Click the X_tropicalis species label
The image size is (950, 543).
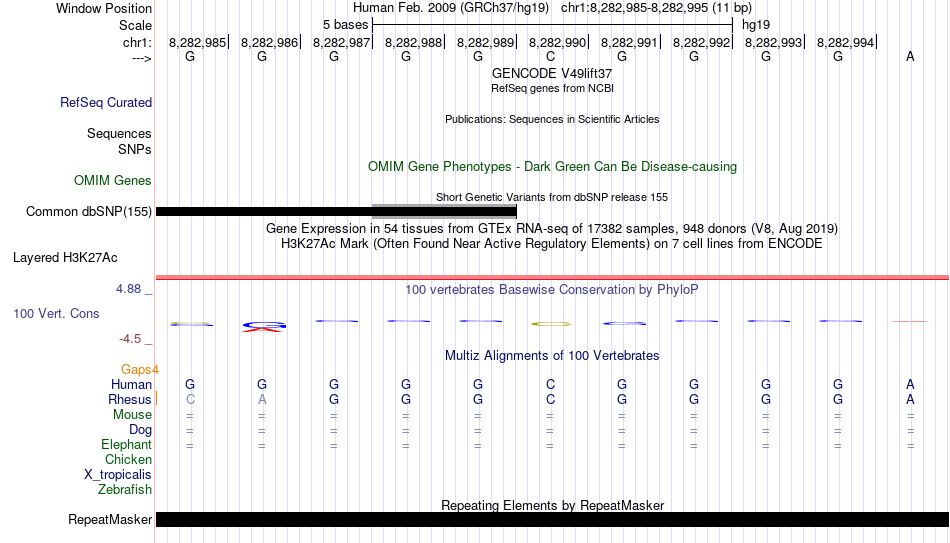118,475
